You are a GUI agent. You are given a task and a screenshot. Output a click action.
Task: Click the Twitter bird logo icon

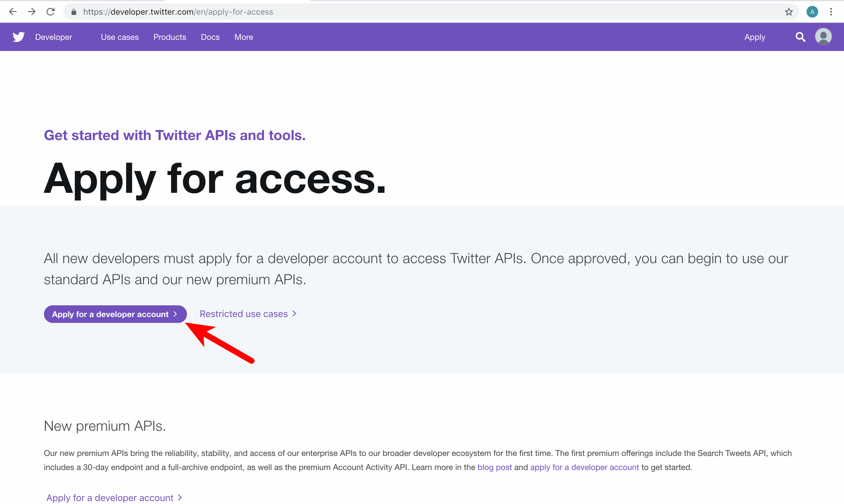[x=18, y=37]
